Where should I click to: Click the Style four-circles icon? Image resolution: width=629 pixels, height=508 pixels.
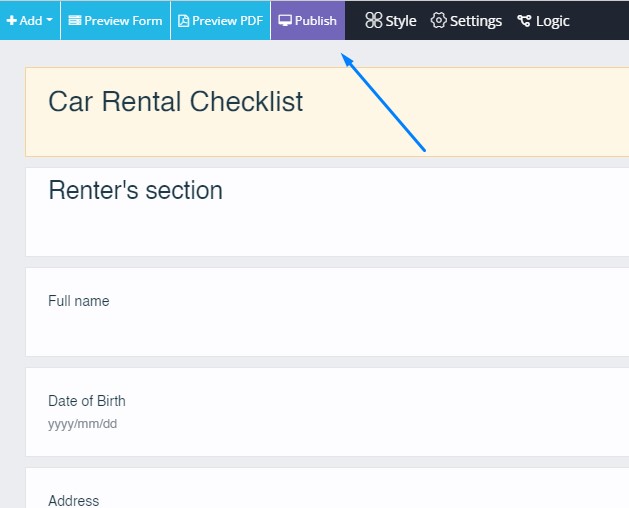coord(373,21)
